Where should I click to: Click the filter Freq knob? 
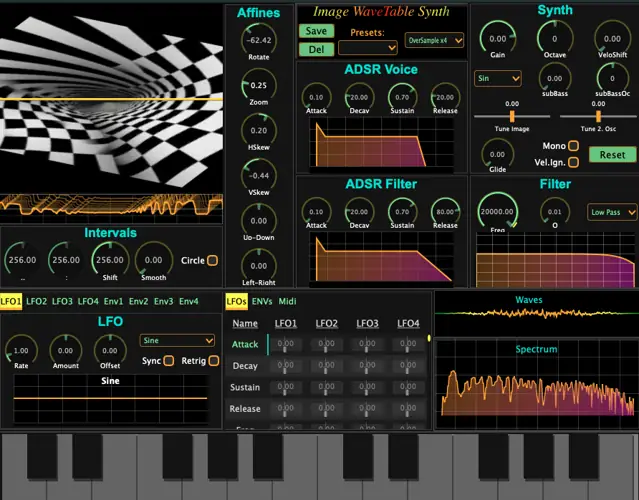497,212
